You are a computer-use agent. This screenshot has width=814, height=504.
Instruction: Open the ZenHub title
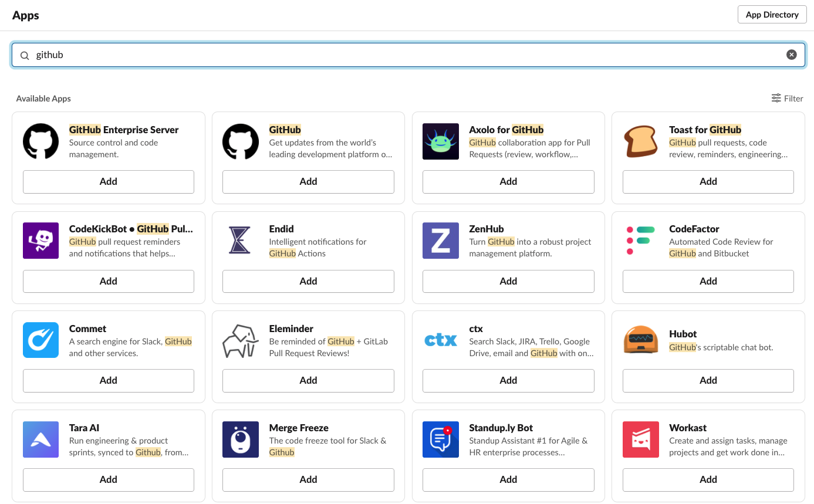click(487, 229)
